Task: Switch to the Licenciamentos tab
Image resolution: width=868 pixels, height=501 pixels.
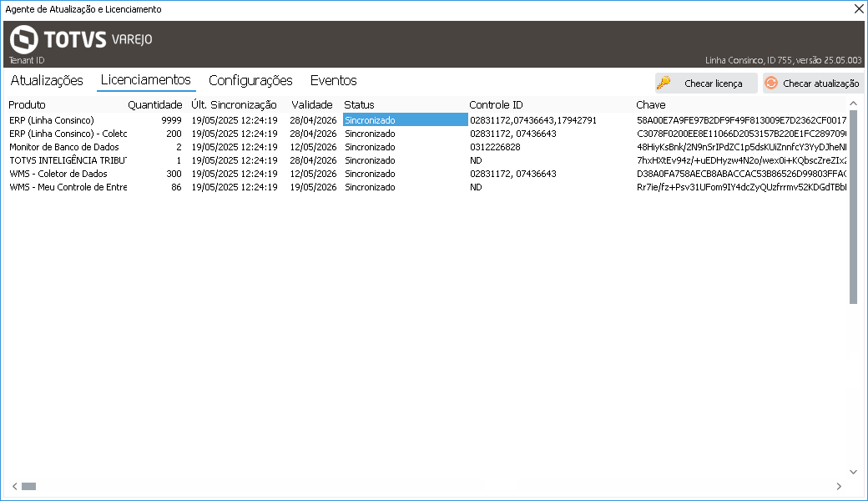Action: click(145, 79)
